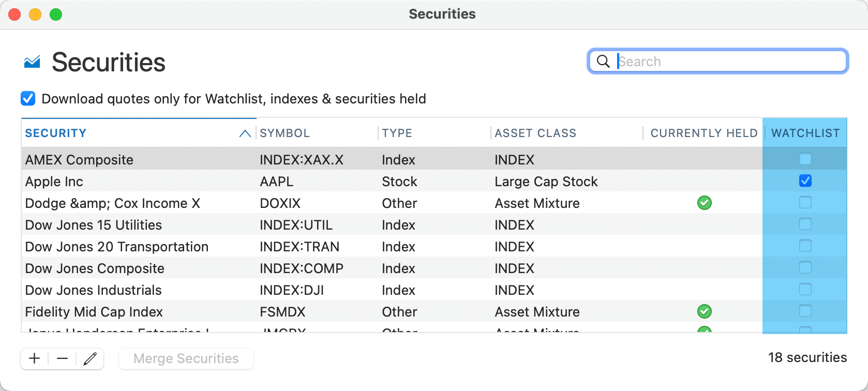Click the Watchlist column header
868x391 pixels.
[x=805, y=133]
